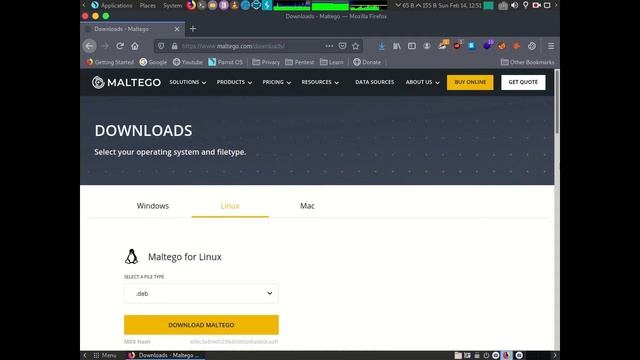This screenshot has height=360, width=640.
Task: Go back with the Firefox back arrow
Action: click(89, 46)
